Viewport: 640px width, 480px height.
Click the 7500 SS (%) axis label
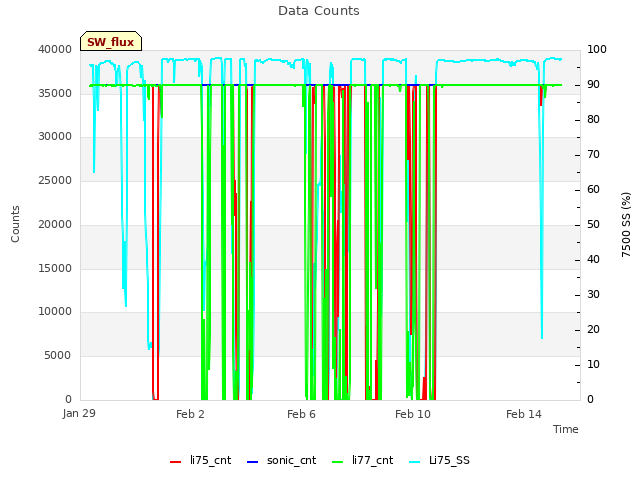[626, 224]
